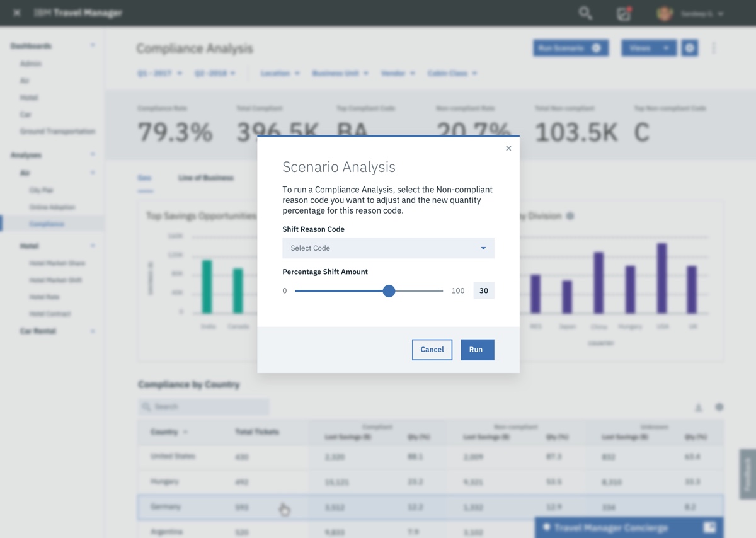Collapse the Dashboards sidebar section
The width and height of the screenshot is (756, 538).
pyautogui.click(x=93, y=46)
